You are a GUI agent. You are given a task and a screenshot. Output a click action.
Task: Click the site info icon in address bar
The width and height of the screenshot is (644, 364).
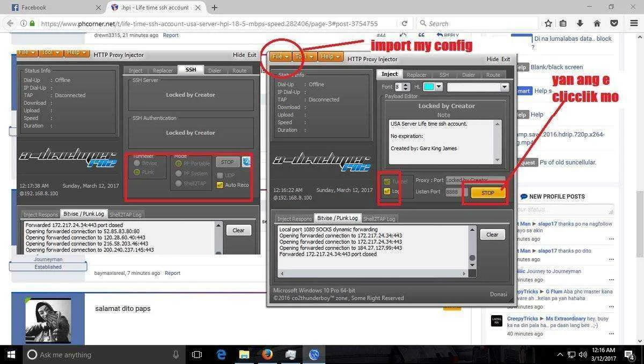[24, 23]
